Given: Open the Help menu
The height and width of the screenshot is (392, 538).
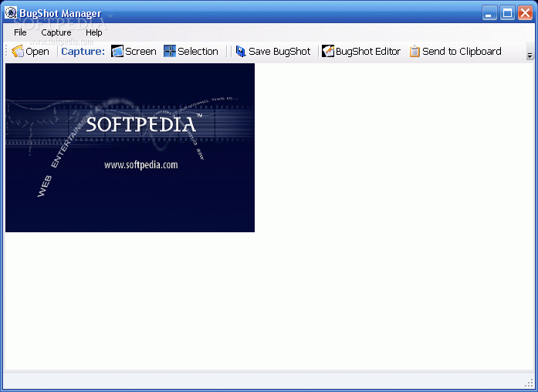Looking at the screenshot, I should point(94,32).
